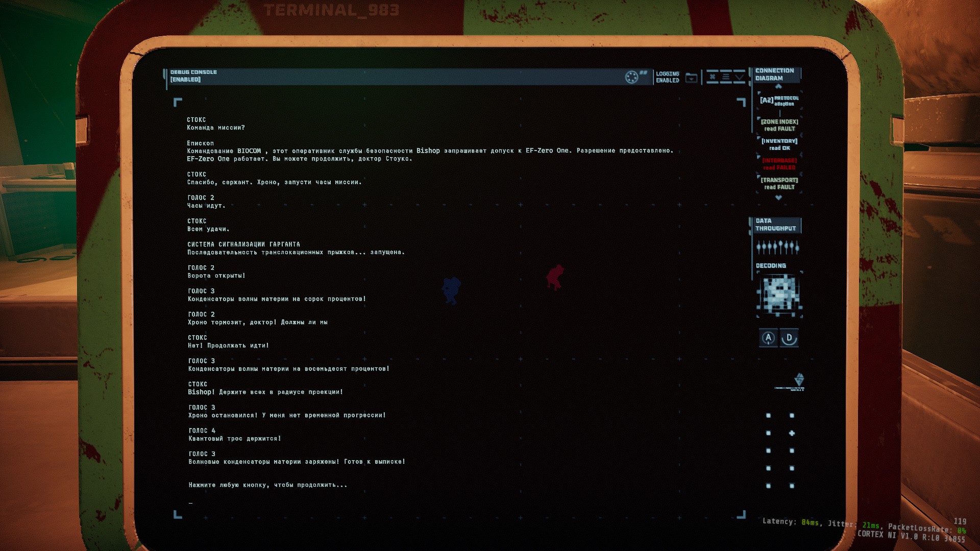Click the TRANSPORT read FAULT entry
Image resolution: width=980 pixels, height=551 pixels.
coord(779,184)
